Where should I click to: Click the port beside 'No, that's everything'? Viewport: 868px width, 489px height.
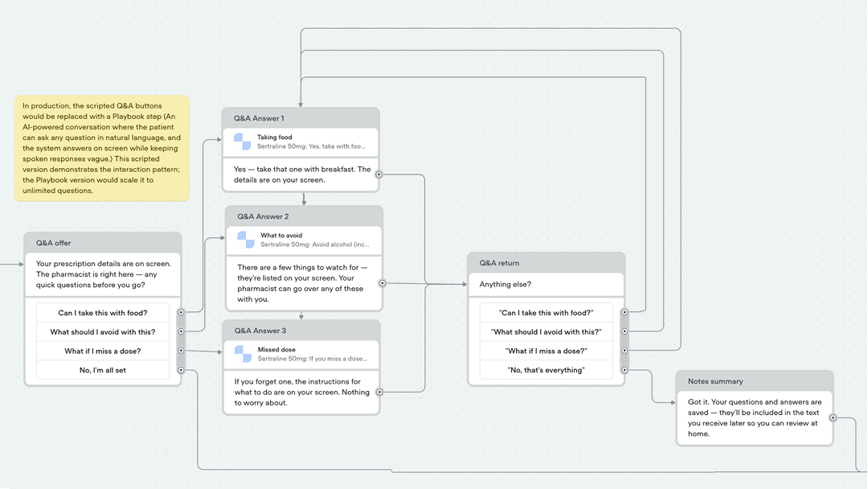624,370
